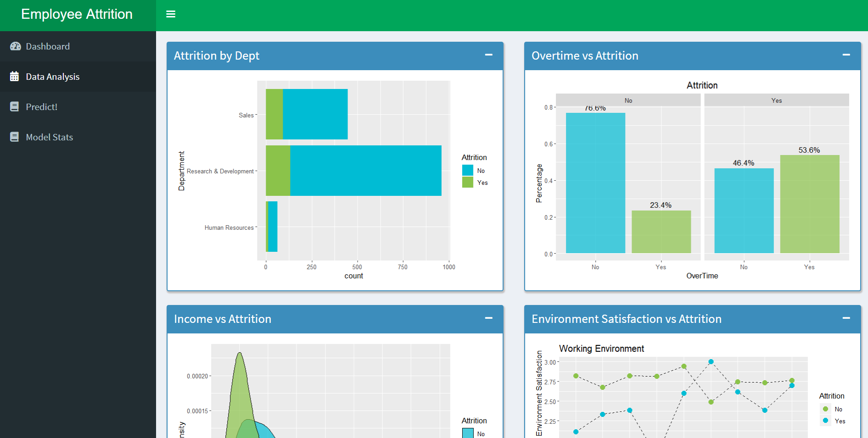Click the Dashboard gauge icon
Image resolution: width=868 pixels, height=438 pixels.
tap(15, 46)
